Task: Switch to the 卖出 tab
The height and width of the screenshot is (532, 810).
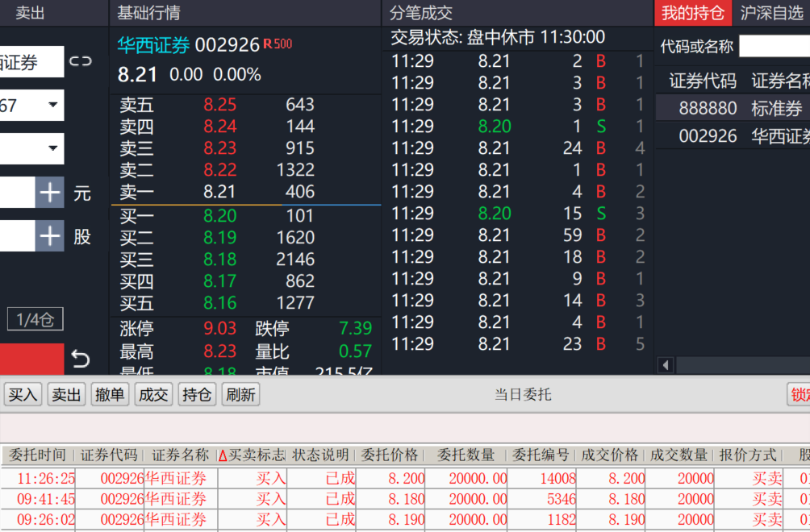Action: pyautogui.click(x=29, y=12)
